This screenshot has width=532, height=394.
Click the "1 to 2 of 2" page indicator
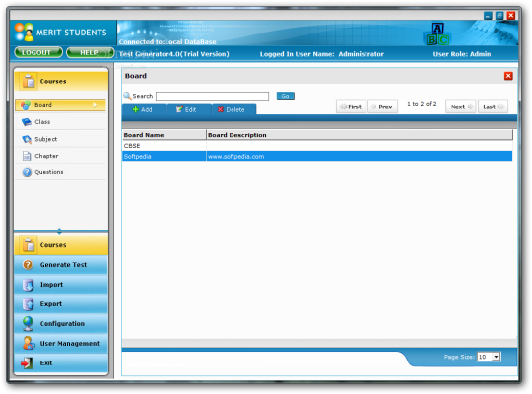422,104
